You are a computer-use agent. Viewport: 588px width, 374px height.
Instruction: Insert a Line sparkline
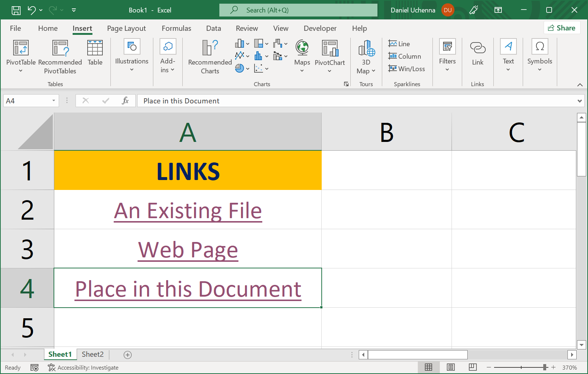[399, 43]
